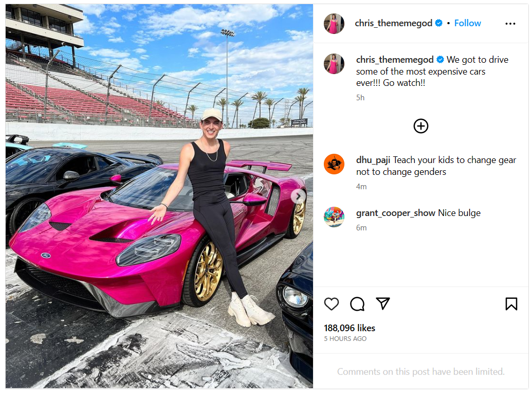Click the verified badge in header

point(438,23)
